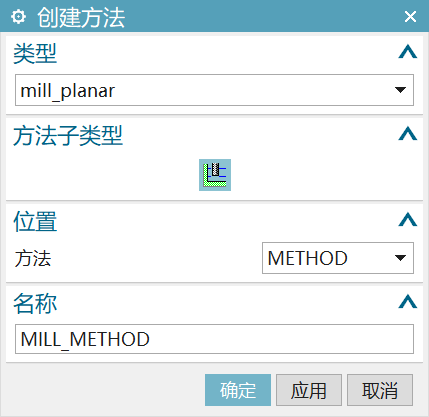Collapse the 位置 section chevron

[408, 220]
